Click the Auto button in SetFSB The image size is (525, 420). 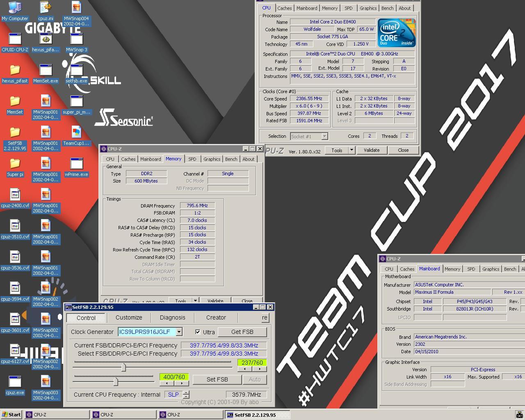(x=255, y=379)
